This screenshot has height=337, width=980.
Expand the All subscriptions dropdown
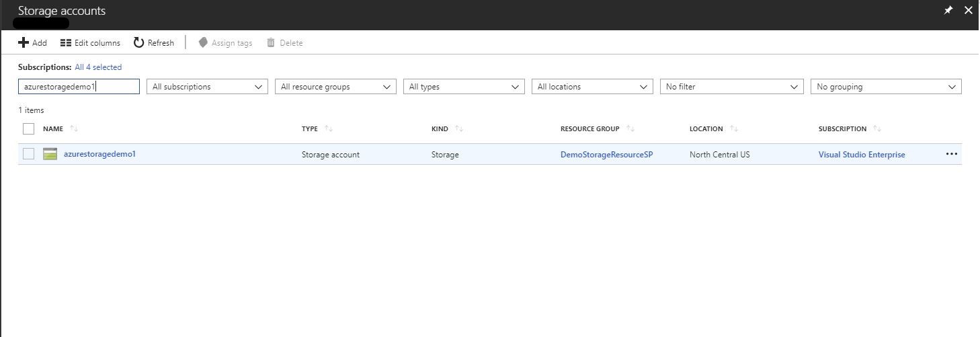[x=207, y=87]
